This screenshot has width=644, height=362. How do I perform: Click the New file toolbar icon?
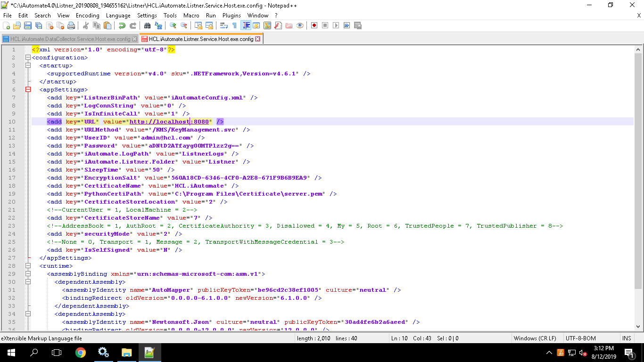(7, 25)
